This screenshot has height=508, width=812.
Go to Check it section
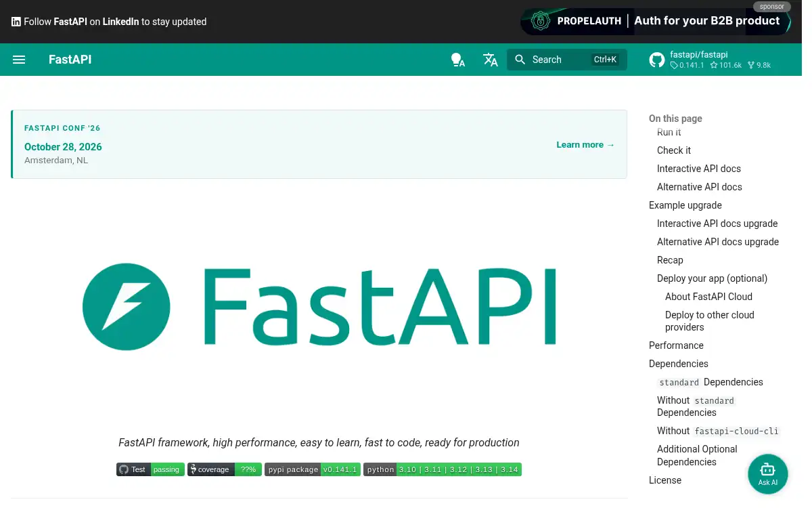coord(674,150)
